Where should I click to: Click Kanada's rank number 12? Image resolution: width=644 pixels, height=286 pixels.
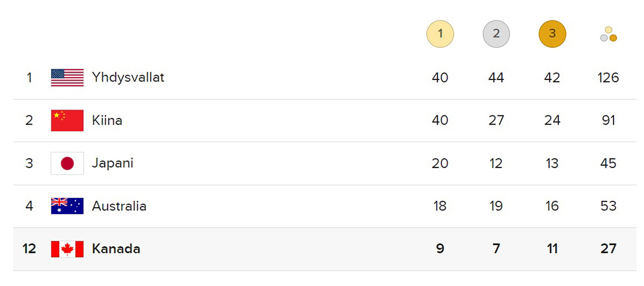pyautogui.click(x=29, y=249)
